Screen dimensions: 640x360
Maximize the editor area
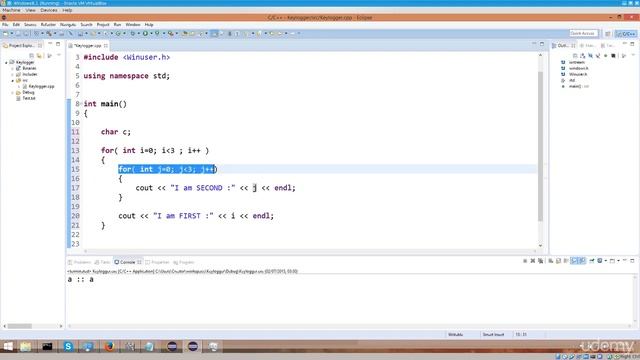pos(542,44)
